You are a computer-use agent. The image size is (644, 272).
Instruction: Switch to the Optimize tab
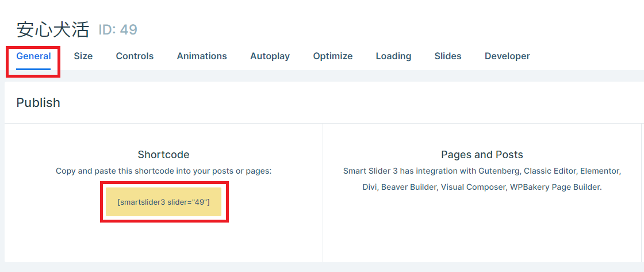pos(333,56)
